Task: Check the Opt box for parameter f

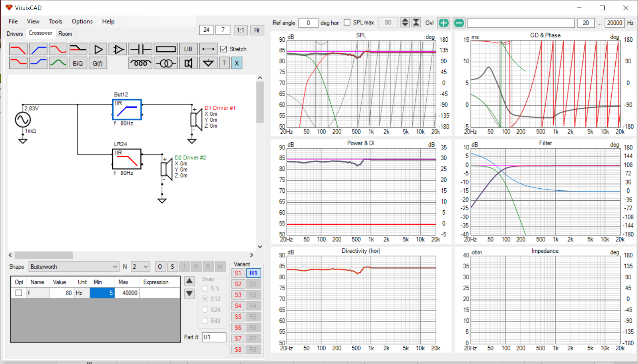Action: (19, 293)
